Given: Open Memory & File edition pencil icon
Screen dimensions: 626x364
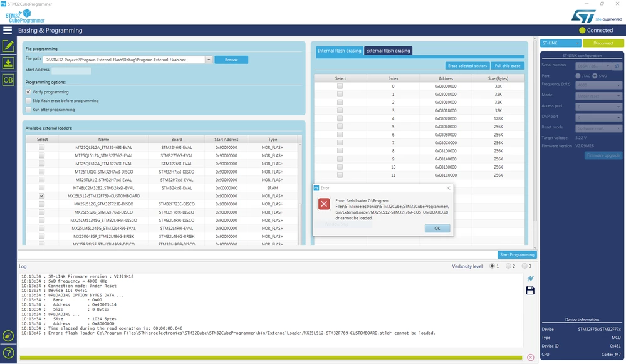Looking at the screenshot, I should click(8, 46).
